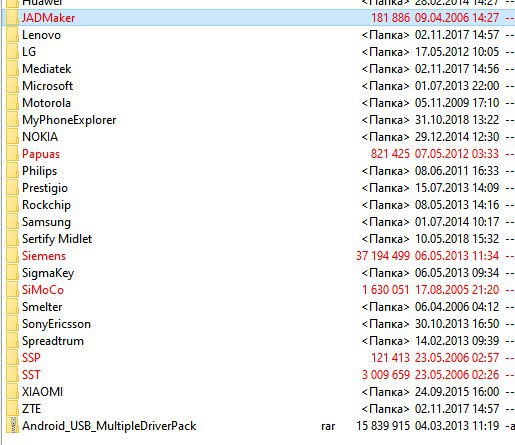Select the red SST name
This screenshot has height=445, width=515.
click(31, 375)
